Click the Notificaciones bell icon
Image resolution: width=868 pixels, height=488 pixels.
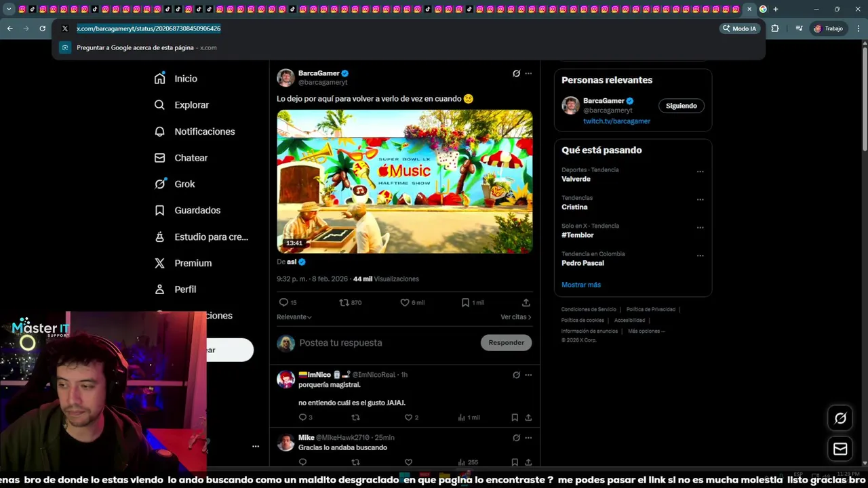(x=159, y=131)
